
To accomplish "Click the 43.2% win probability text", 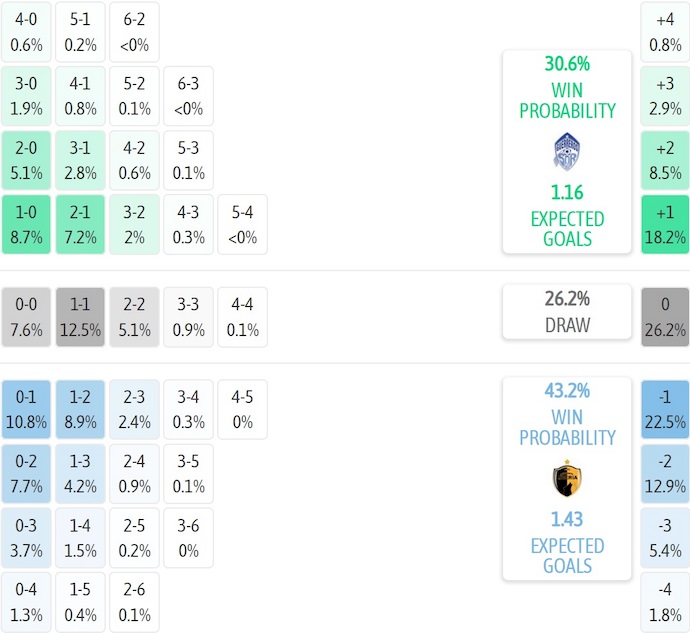I will tap(567, 391).
